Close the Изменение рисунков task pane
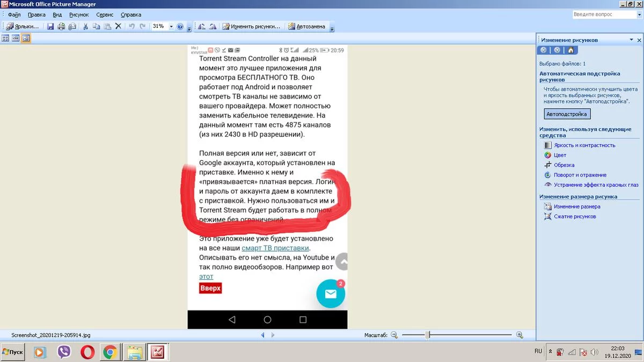 click(x=639, y=40)
